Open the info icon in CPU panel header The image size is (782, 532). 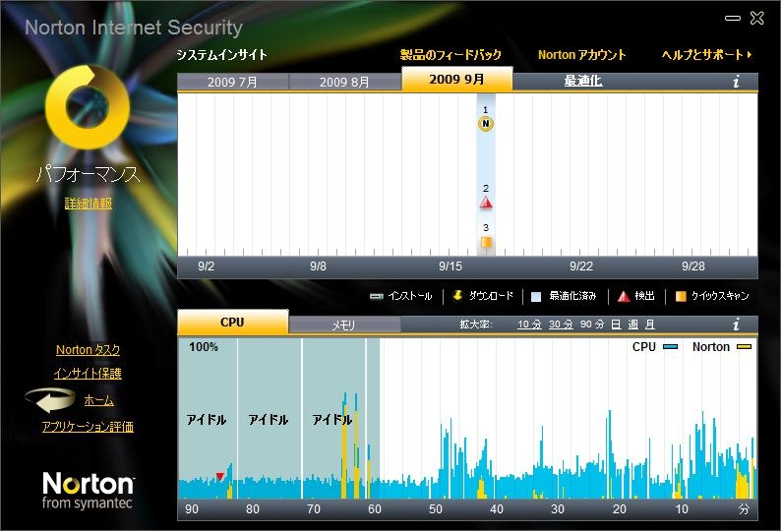point(736,325)
